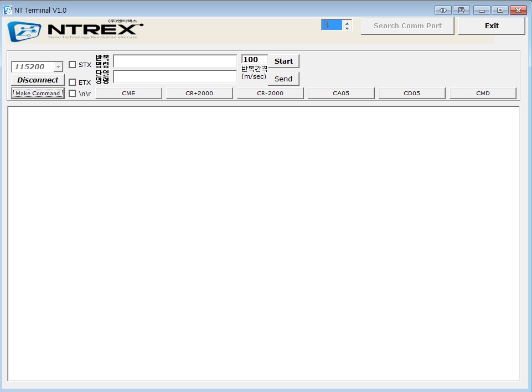532x392 pixels.
Task: Focus the 반복명령 repeat command input field
Action: (175, 61)
